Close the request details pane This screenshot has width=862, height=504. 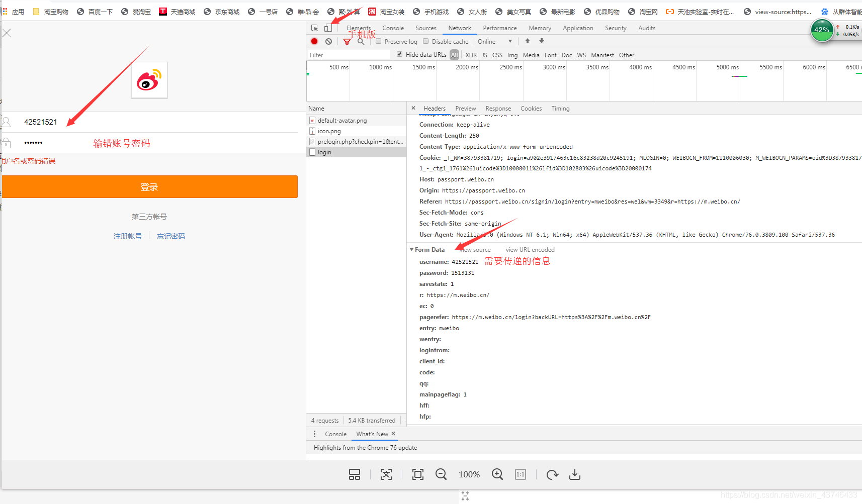(413, 108)
